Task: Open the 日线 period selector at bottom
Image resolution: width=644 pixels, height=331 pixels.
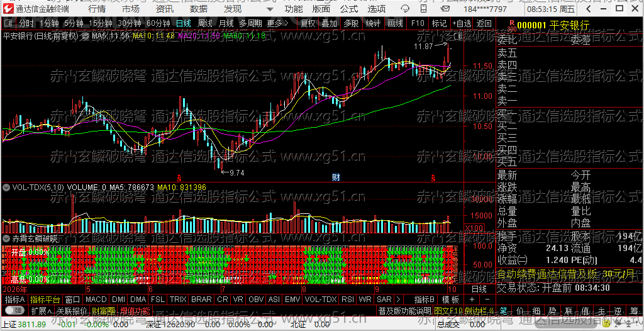Action: point(479,289)
